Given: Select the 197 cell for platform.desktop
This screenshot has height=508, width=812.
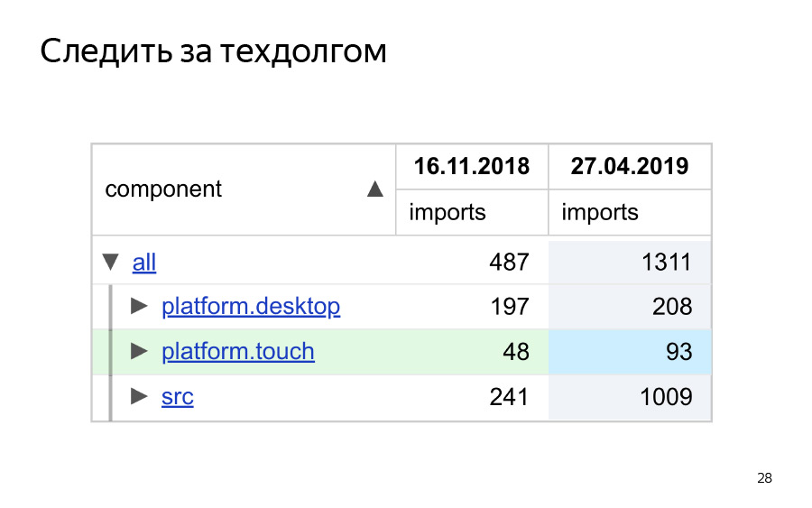Looking at the screenshot, I should tap(509, 307).
